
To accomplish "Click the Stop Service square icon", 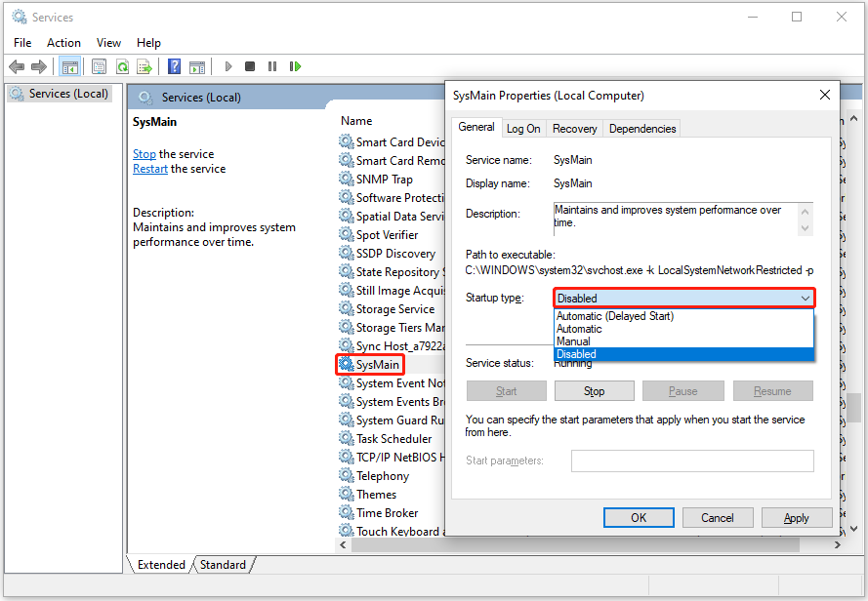I will [x=250, y=67].
